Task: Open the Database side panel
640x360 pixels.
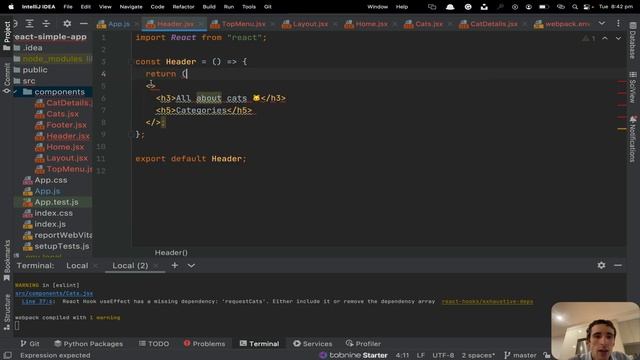Action: (633, 41)
